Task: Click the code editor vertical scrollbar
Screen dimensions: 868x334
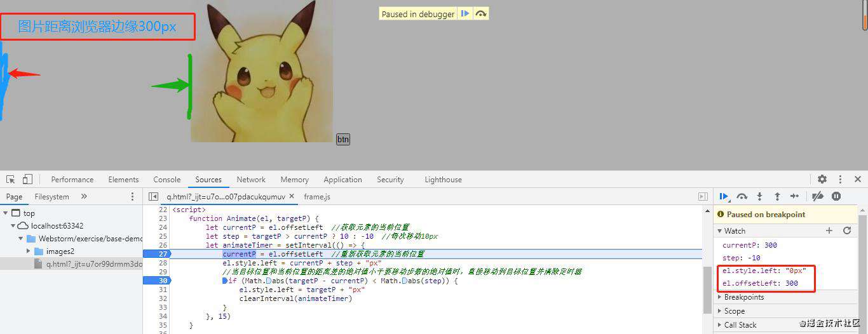Action: [x=707, y=289]
